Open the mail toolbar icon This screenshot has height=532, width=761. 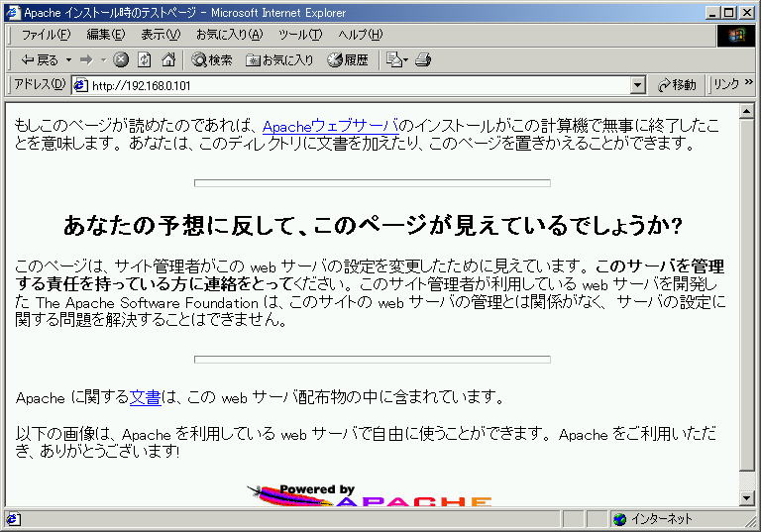click(397, 60)
